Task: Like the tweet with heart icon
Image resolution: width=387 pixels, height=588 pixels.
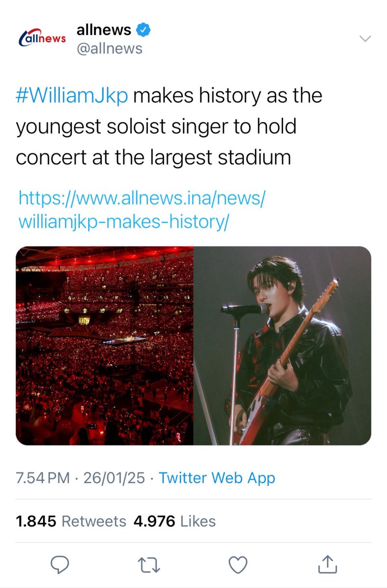Action: (239, 564)
